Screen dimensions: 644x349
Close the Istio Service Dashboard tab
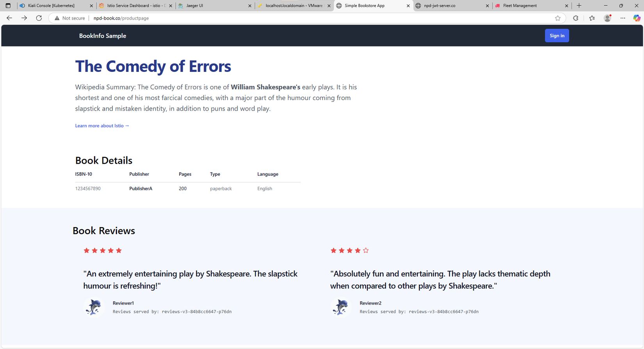pos(171,6)
